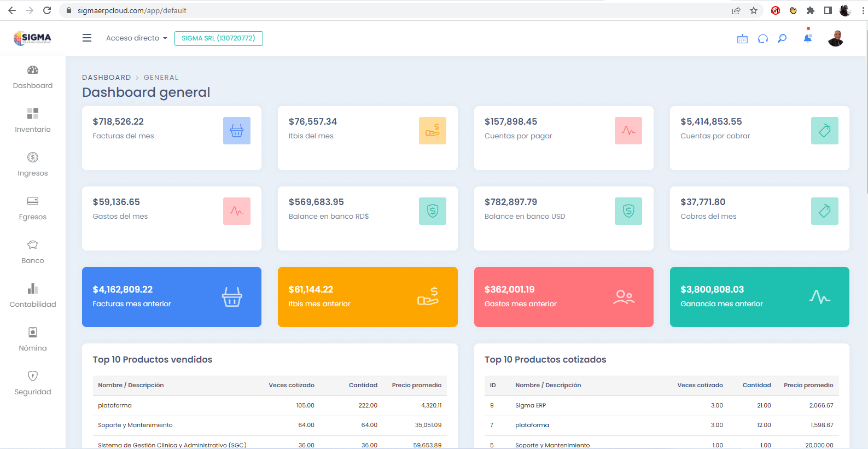Click the support headset icon

(x=762, y=38)
